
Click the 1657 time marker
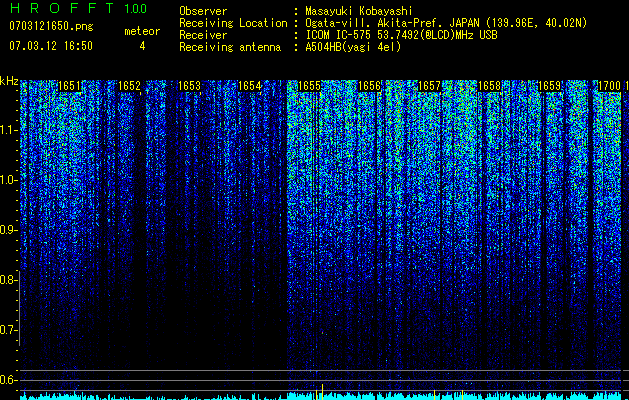pyautogui.click(x=429, y=86)
